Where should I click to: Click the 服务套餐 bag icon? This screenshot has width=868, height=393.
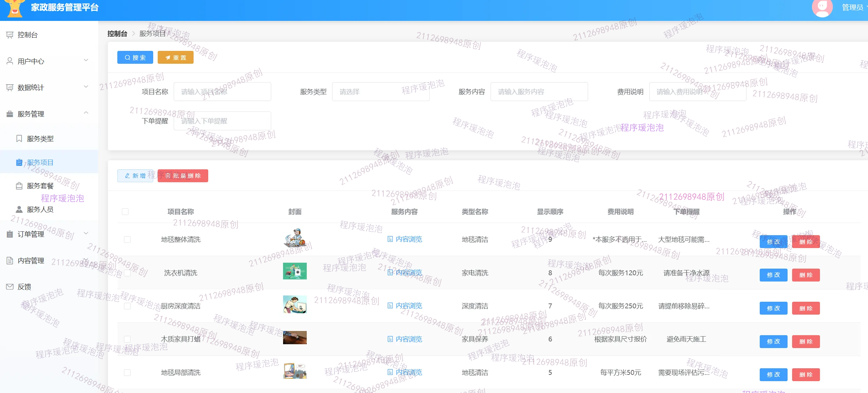19,186
